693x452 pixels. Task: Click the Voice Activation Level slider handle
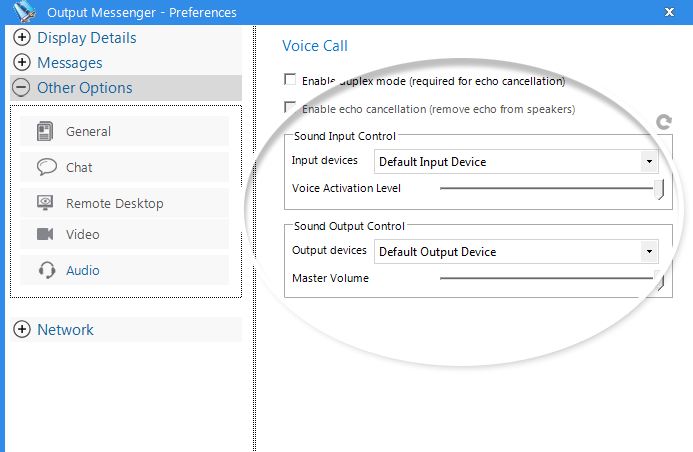pos(659,189)
